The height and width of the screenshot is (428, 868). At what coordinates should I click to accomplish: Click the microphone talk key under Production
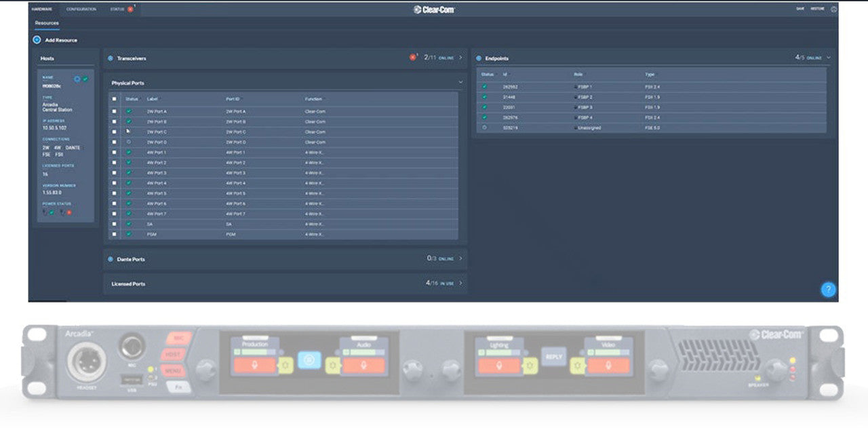[254, 366]
